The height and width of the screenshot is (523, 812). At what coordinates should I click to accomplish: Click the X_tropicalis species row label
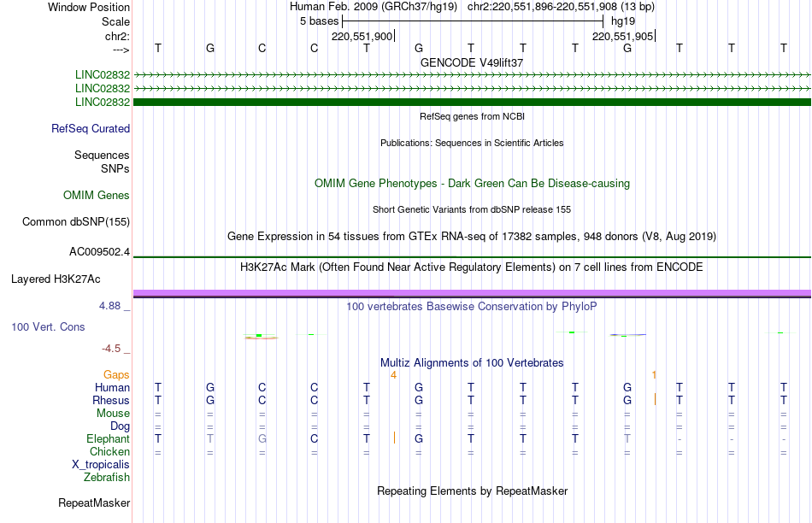[101, 465]
